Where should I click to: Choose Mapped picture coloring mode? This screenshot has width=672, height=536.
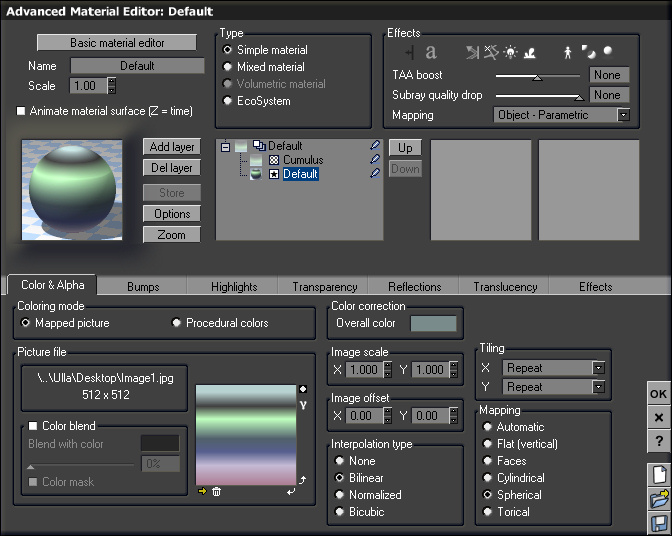pos(25,323)
